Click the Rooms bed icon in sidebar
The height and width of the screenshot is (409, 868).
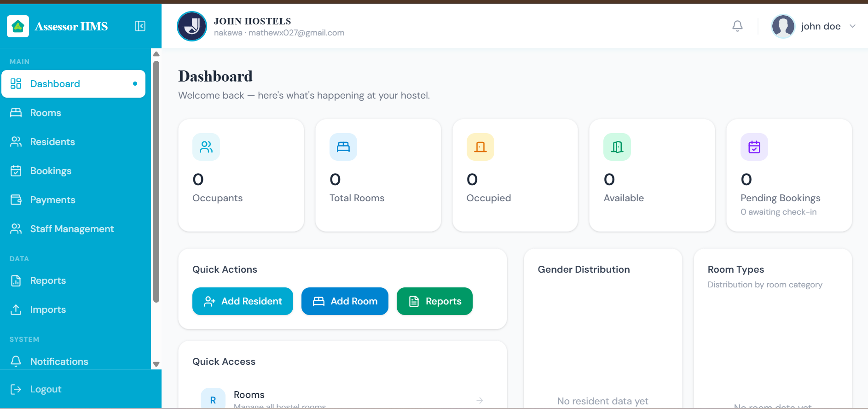point(16,113)
